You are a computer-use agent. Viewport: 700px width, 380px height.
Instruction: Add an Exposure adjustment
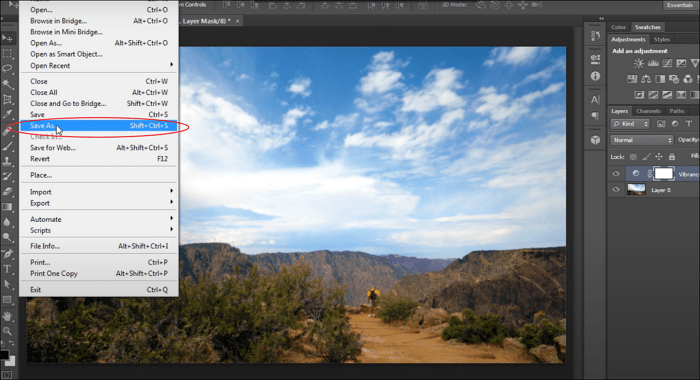coord(681,63)
